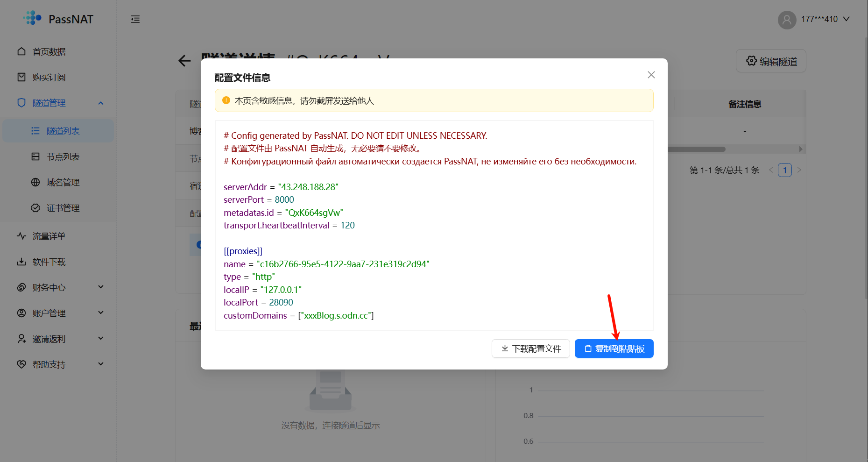
Task: Open 软件下载 page
Action: pos(49,262)
